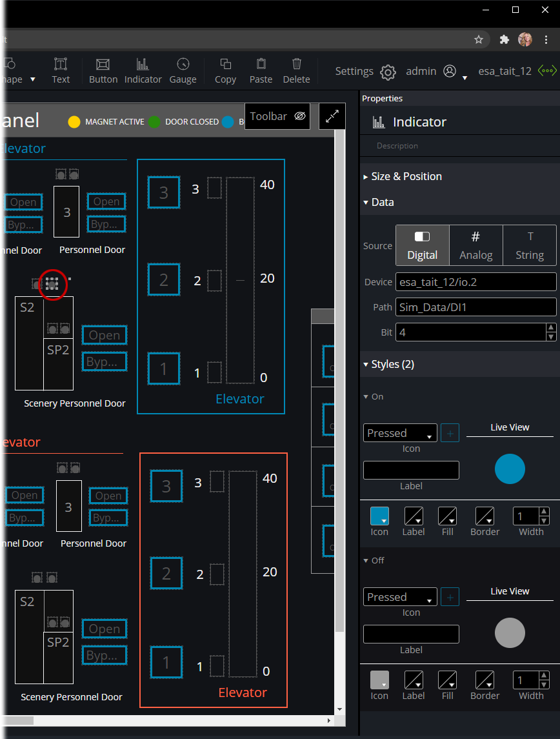Set Off style Fill color

448,680
